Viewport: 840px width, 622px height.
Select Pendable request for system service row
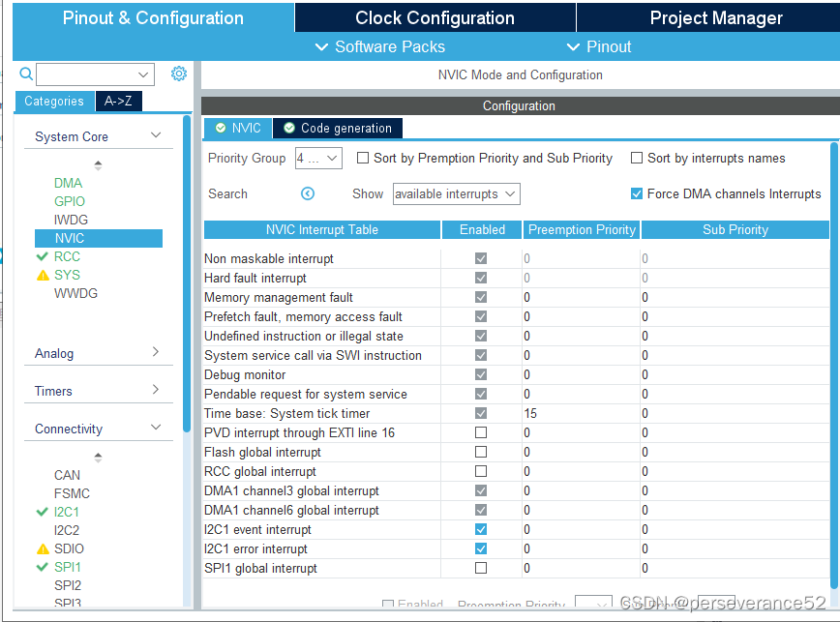coord(517,394)
